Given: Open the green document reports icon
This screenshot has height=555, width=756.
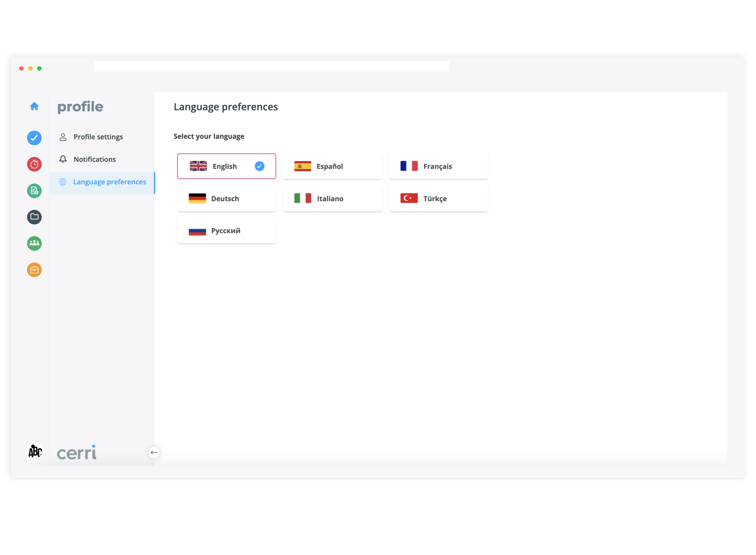Looking at the screenshot, I should click(34, 191).
